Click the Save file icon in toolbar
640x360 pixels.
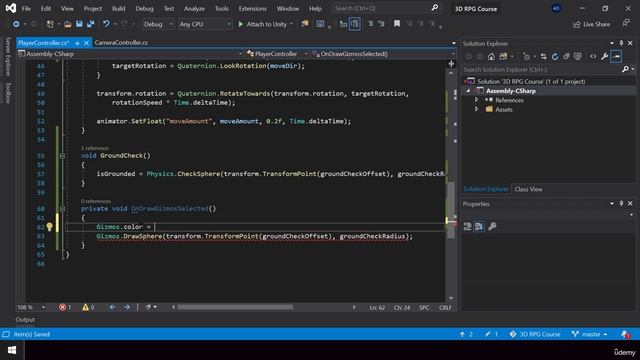click(79, 24)
